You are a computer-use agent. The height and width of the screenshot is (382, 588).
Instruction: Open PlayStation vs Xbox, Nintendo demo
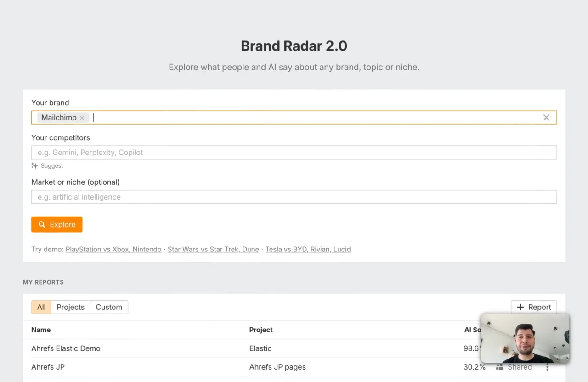click(x=113, y=249)
